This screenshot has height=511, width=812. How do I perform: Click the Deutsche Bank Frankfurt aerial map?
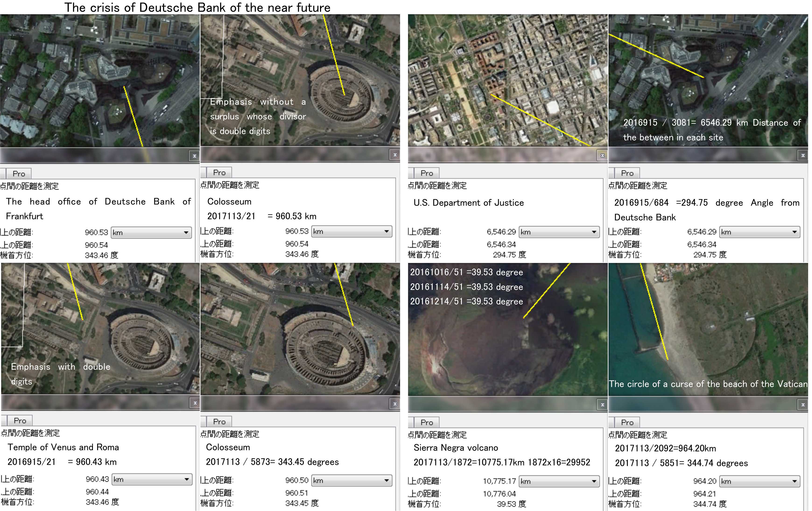(x=100, y=80)
